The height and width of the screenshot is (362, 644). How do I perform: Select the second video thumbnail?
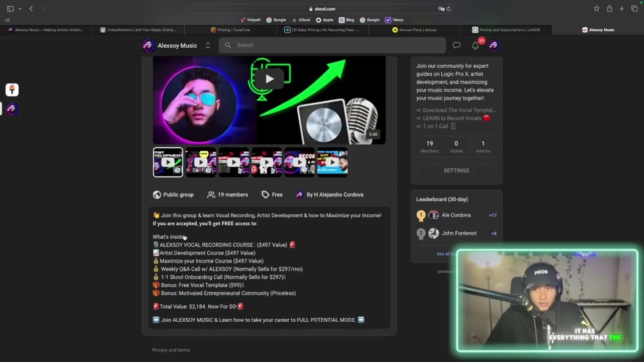[201, 162]
